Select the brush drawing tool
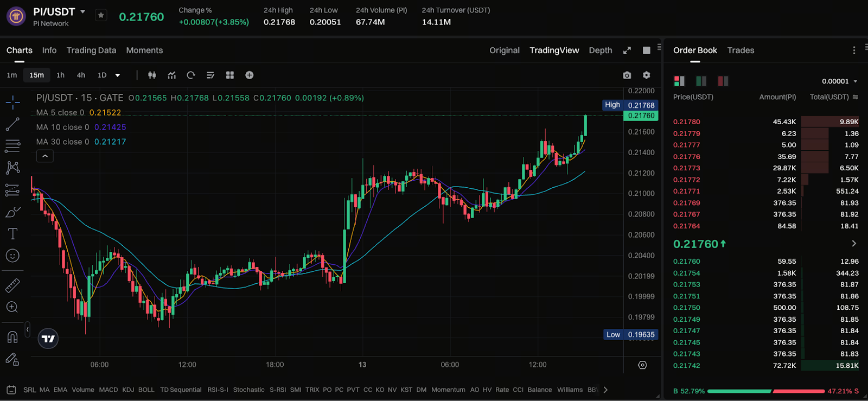Viewport: 868px width, 401px height. [12, 212]
